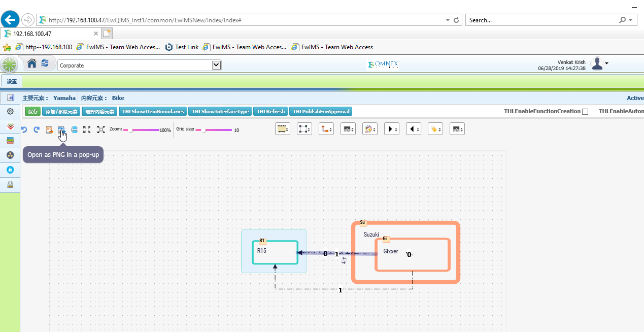
Task: Click the fullscreen expand arrows icon
Action: coord(87,130)
